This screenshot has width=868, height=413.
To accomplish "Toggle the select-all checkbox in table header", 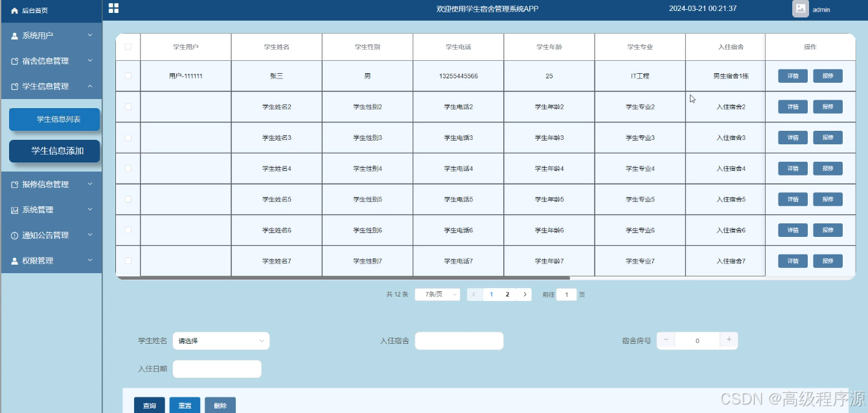I will (128, 47).
